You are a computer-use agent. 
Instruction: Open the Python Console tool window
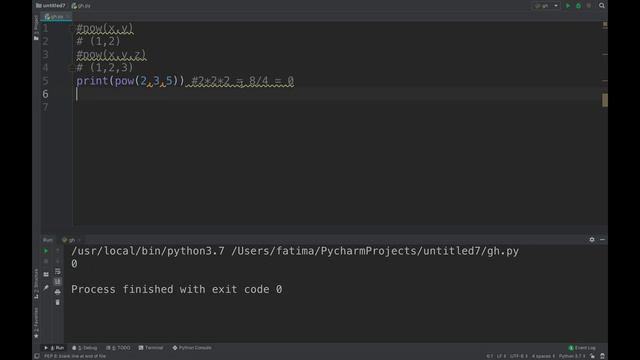[192, 348]
